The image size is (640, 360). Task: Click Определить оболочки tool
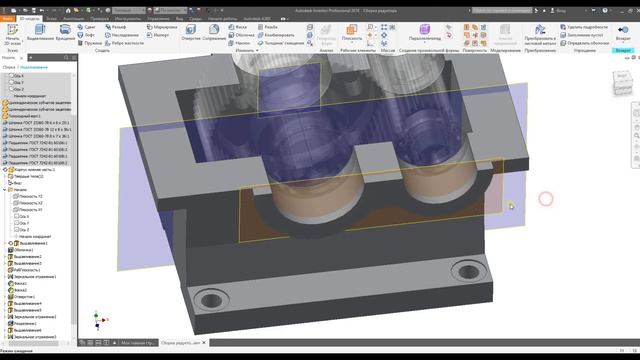pyautogui.click(x=584, y=43)
